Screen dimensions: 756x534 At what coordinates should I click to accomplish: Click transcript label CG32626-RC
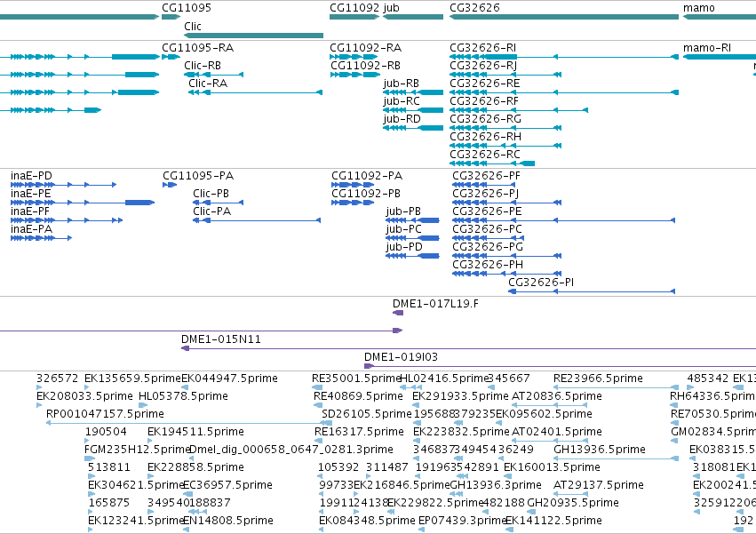(485, 155)
